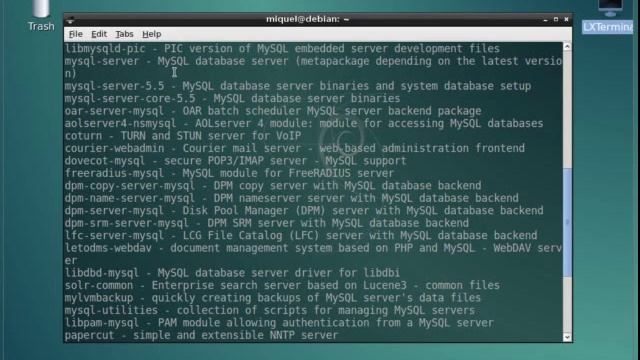Click the 'dpm-srm-server-mysql' package line
The height and width of the screenshot is (360, 640).
point(267,223)
